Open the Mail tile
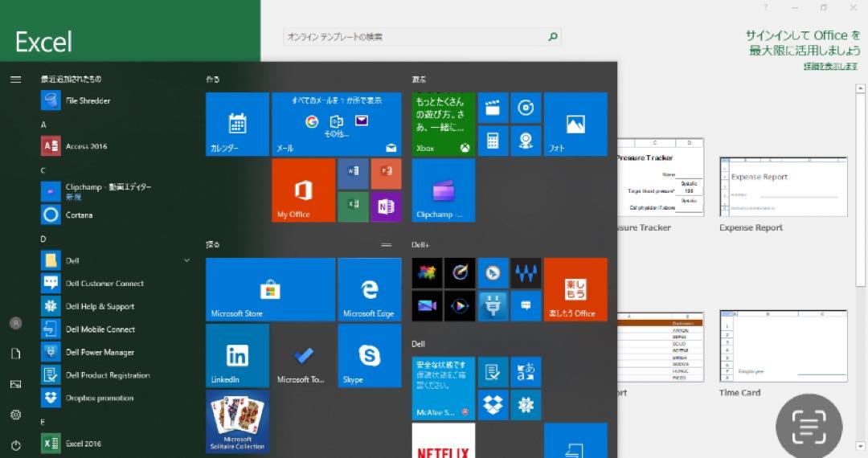Image resolution: width=868 pixels, height=458 pixels. [x=337, y=124]
